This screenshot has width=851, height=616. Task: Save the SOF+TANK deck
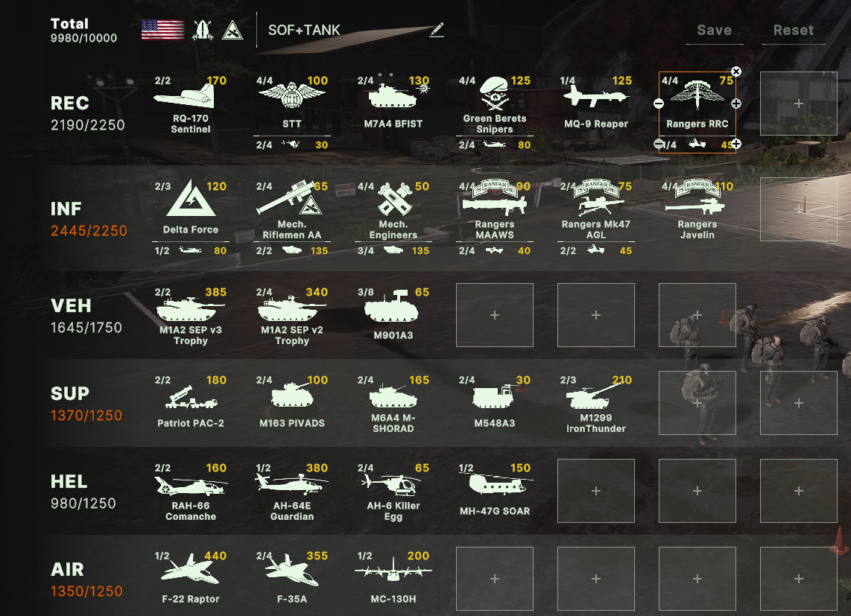714,31
